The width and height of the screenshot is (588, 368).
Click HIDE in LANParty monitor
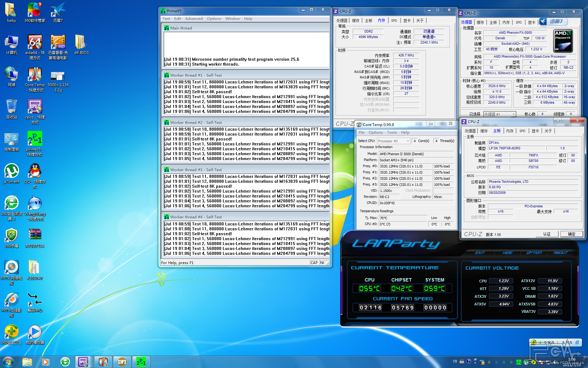click(507, 253)
